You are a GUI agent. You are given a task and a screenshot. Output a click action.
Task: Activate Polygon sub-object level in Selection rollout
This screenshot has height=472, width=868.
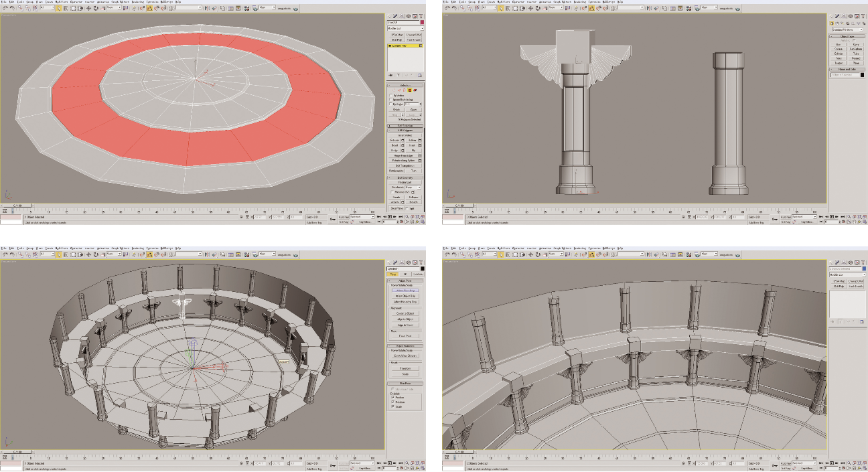410,90
